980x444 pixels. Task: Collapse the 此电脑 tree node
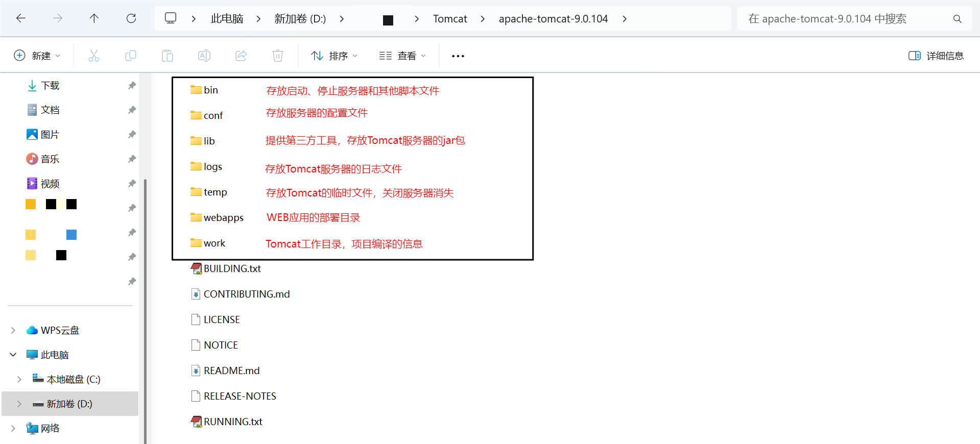click(x=13, y=355)
